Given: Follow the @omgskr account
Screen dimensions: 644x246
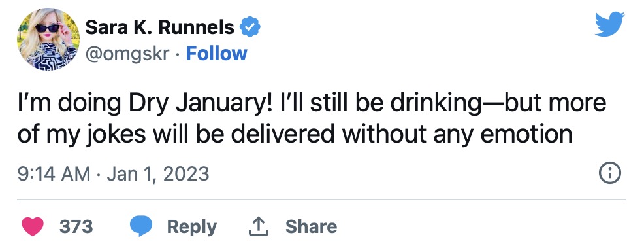Looking at the screenshot, I should tap(216, 54).
